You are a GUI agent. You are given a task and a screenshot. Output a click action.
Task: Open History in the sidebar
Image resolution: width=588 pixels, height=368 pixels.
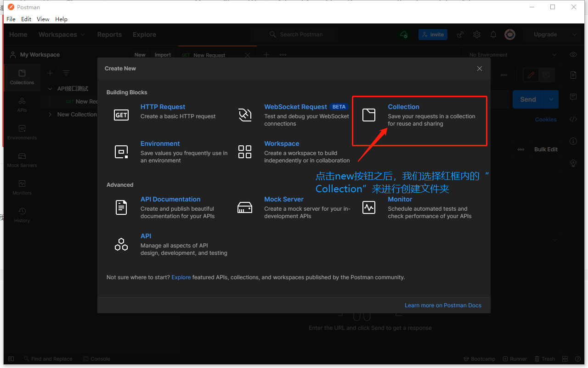(22, 215)
